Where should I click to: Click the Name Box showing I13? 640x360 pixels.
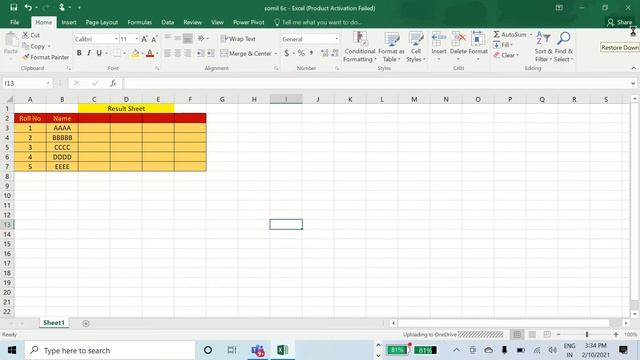(x=27, y=83)
